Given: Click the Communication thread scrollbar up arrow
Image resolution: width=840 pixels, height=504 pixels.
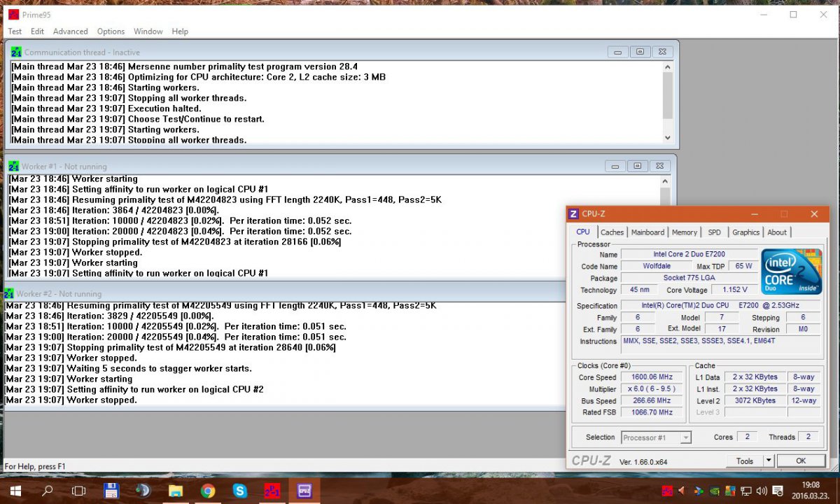Looking at the screenshot, I should pos(667,66).
